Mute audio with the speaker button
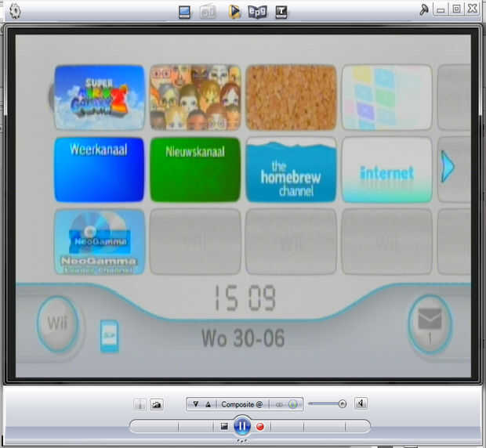This screenshot has height=448, width=486. (x=361, y=403)
